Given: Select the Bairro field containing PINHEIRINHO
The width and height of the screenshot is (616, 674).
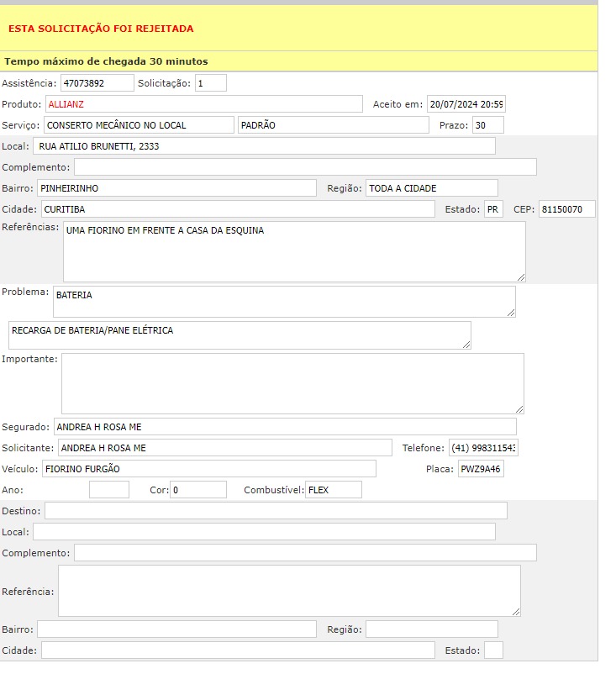Looking at the screenshot, I should (176, 188).
